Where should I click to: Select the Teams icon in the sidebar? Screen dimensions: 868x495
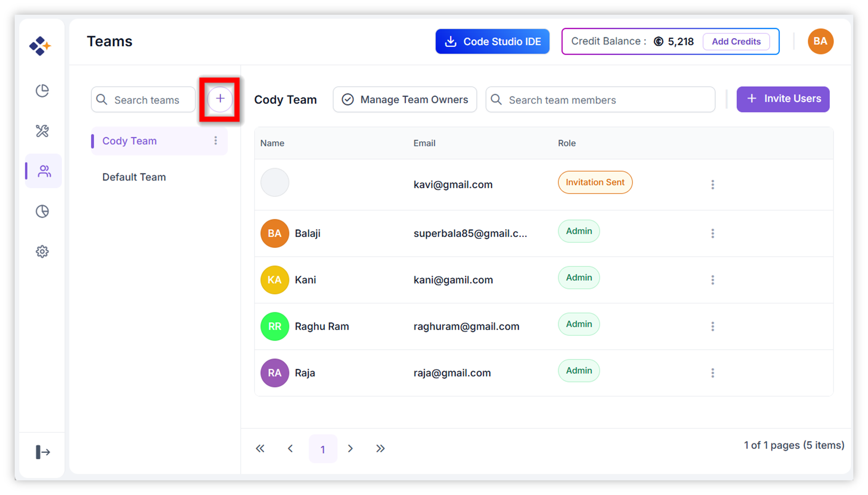click(44, 171)
